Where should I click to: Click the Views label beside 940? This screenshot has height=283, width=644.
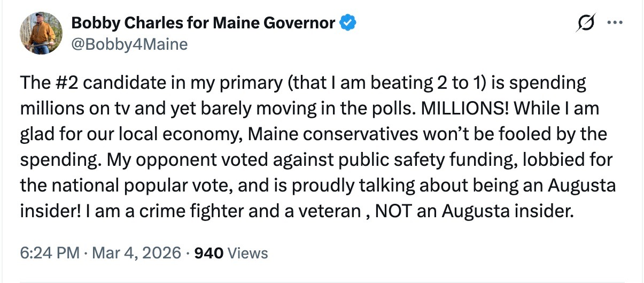click(248, 253)
